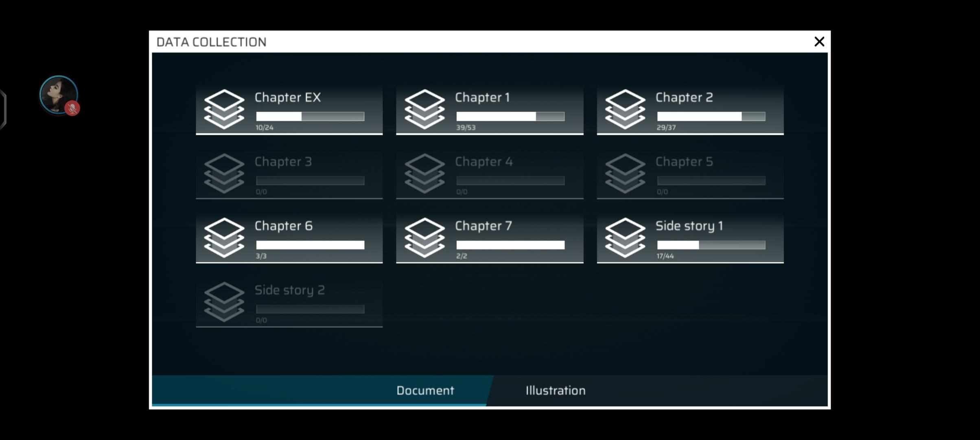Open the Side story 1 title label
Viewport: 980px width, 440px height.
[x=689, y=226]
